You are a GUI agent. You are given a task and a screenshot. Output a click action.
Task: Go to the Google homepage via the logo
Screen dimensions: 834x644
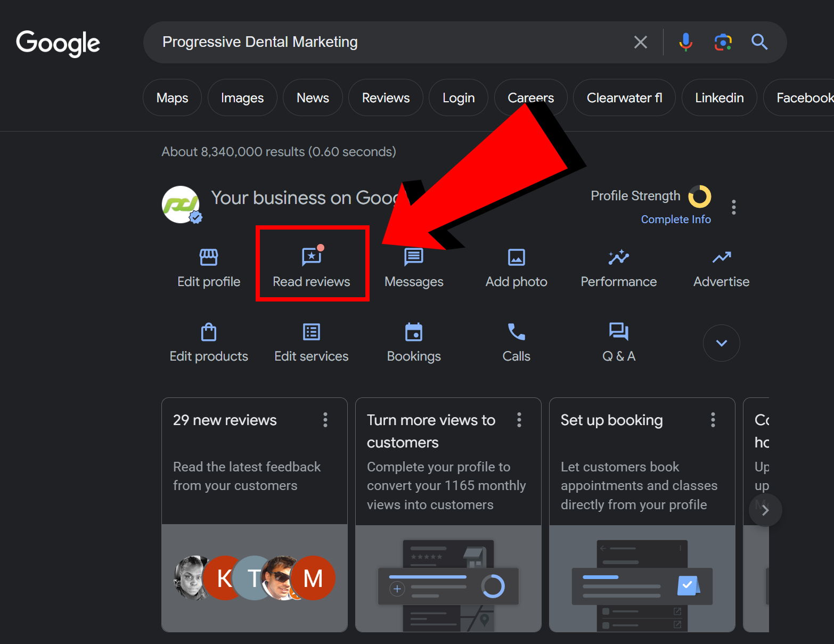[58, 43]
